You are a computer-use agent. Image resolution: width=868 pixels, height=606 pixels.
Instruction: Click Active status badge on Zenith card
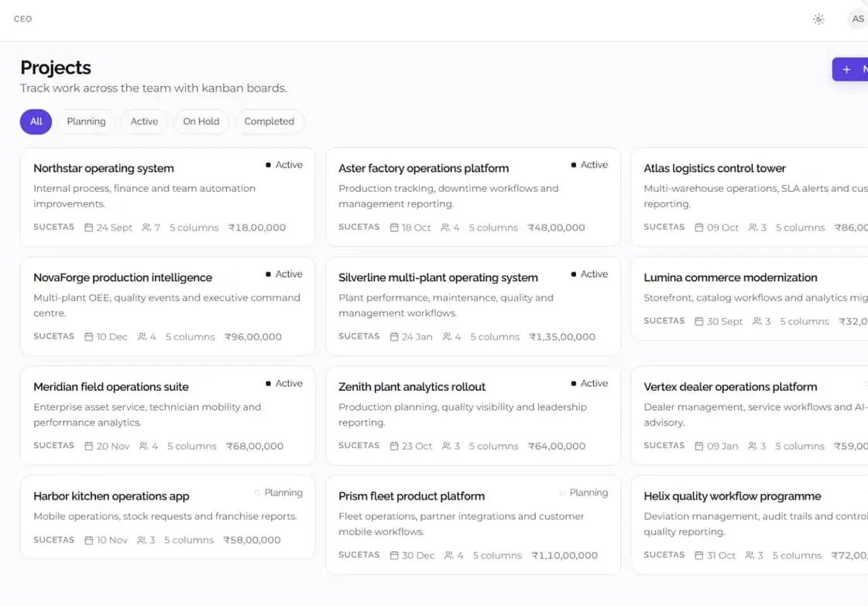[589, 384]
